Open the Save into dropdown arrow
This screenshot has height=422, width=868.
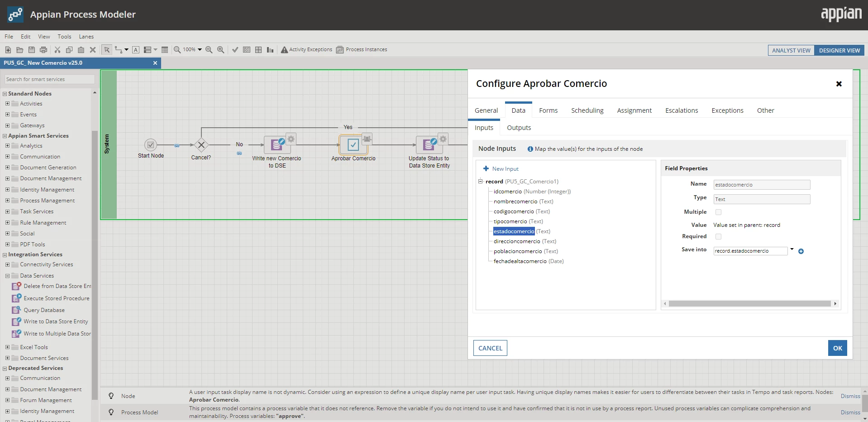point(792,249)
